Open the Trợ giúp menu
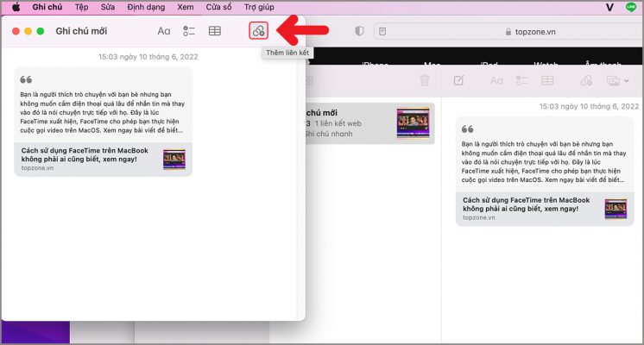The width and height of the screenshot is (644, 345). 259,7
